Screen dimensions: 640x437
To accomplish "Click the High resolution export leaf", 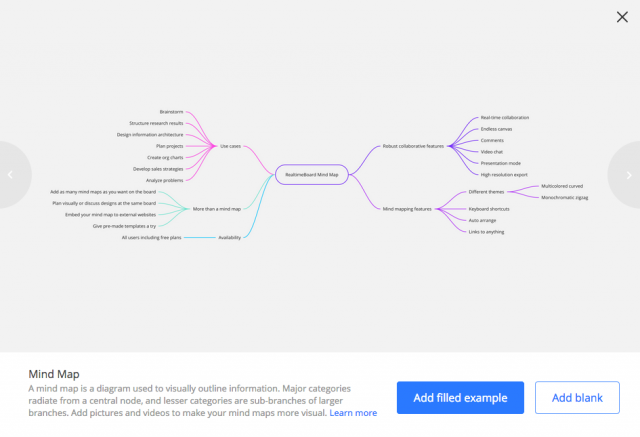I will point(504,175).
